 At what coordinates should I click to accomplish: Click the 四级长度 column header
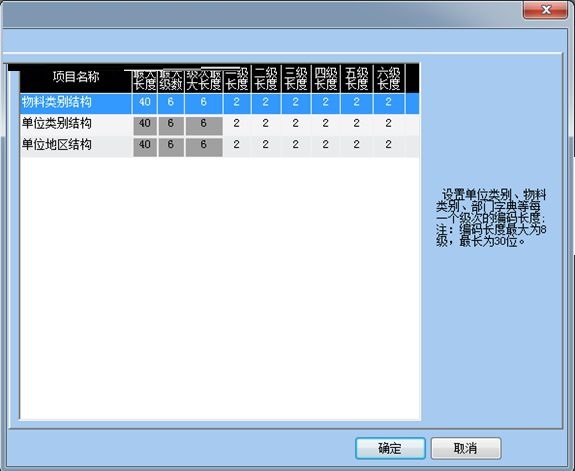(x=326, y=78)
